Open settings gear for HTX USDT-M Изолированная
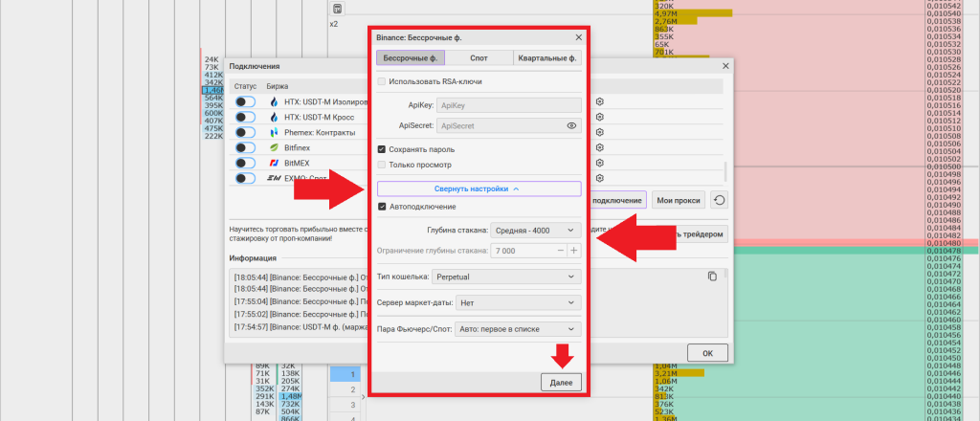The image size is (980, 421). (599, 101)
